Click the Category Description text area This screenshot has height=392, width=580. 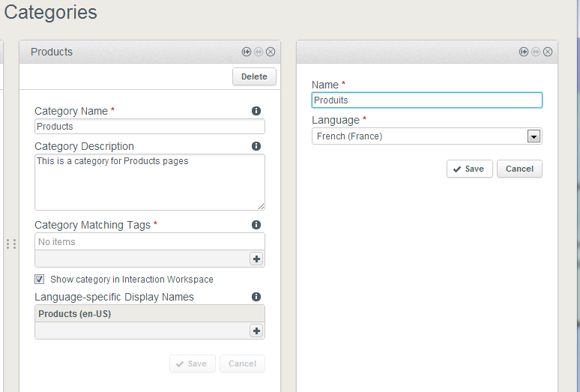click(149, 182)
